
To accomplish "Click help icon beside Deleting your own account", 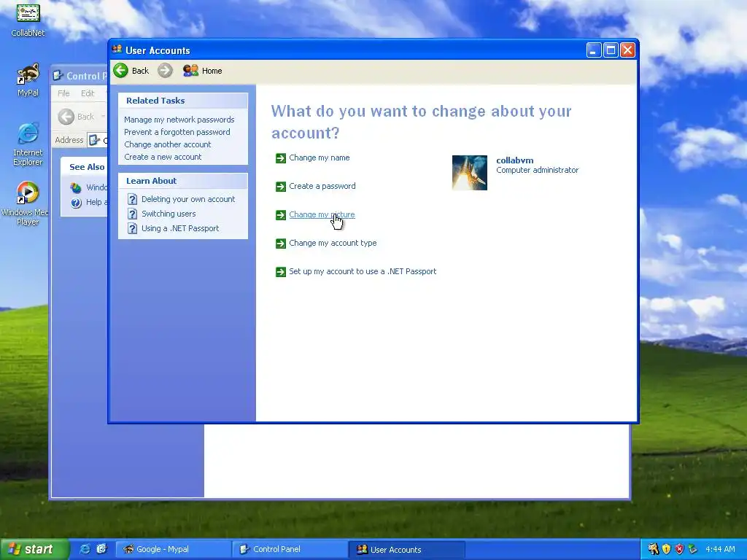I will pyautogui.click(x=133, y=200).
